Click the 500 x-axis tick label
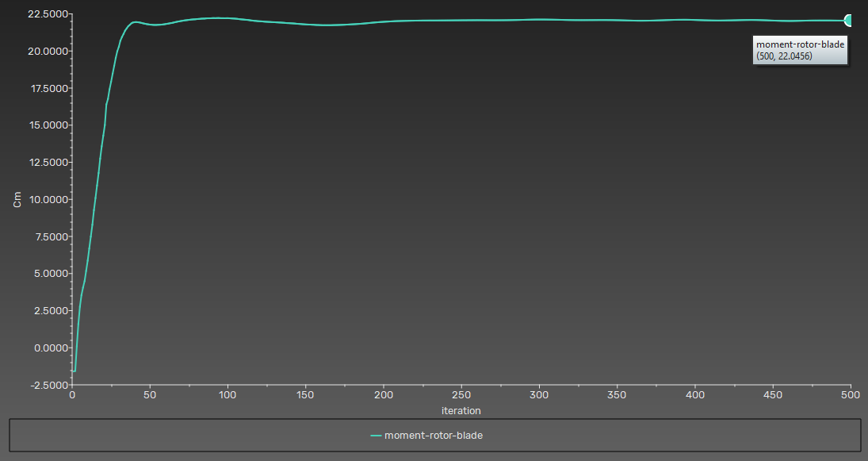 [x=851, y=395]
